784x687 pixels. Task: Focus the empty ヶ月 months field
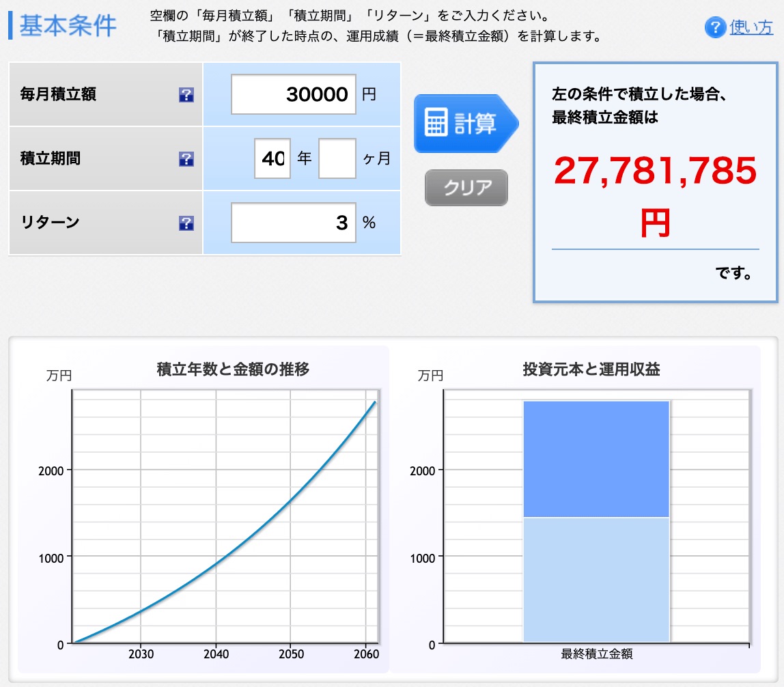(337, 158)
